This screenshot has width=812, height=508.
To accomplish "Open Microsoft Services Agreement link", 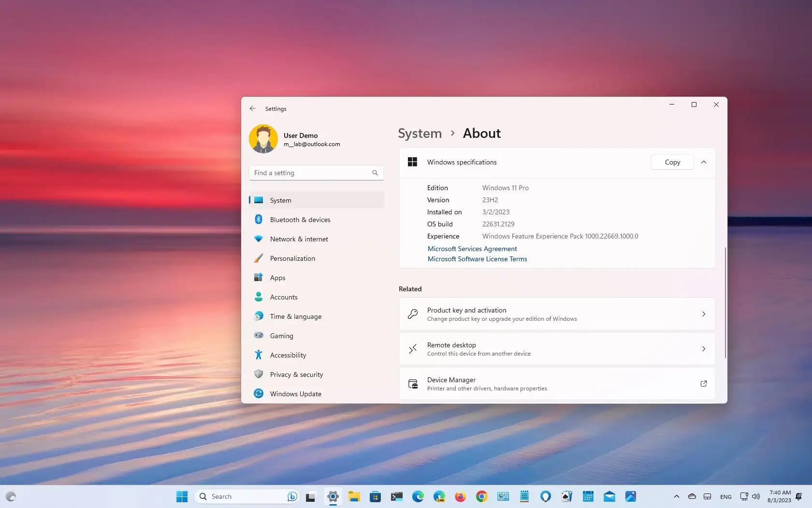I will coord(472,249).
